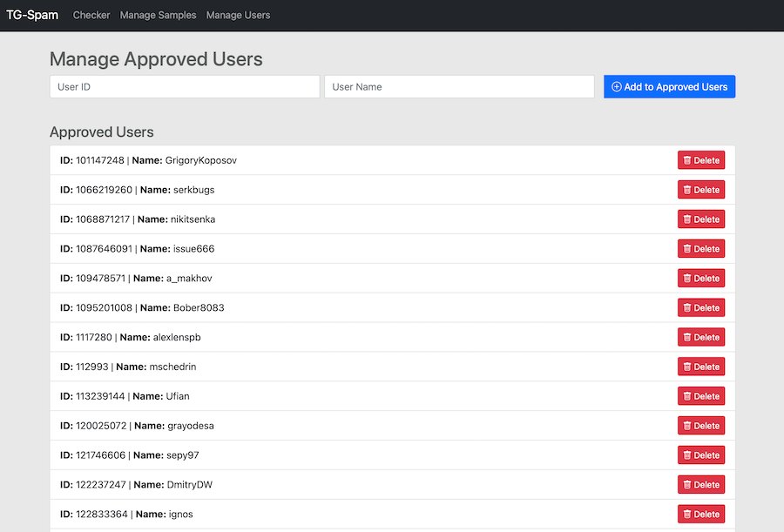The width and height of the screenshot is (784, 532).
Task: Focus the User Name input field
Action: 459,86
